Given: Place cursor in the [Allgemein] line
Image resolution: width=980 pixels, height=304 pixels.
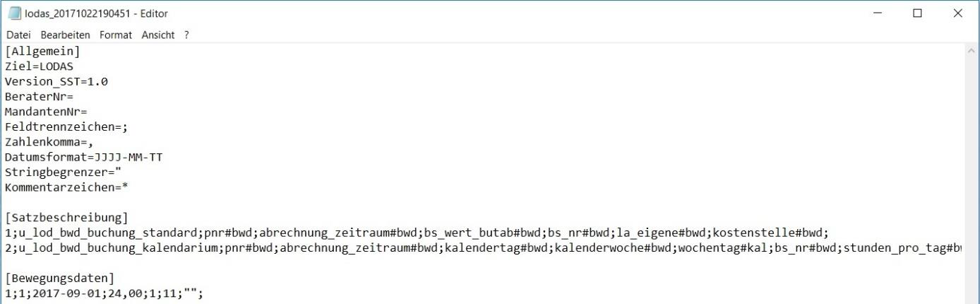Looking at the screenshot, I should pyautogui.click(x=42, y=51).
